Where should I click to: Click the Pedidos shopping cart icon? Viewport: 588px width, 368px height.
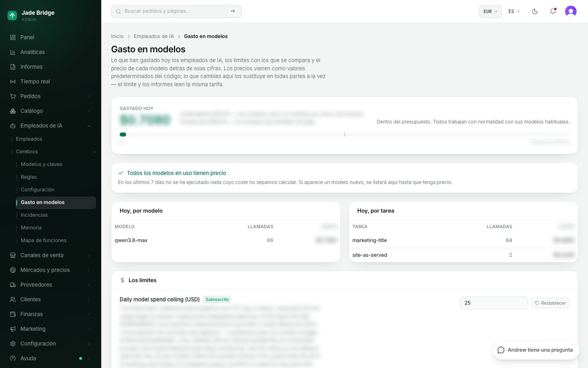tap(13, 96)
